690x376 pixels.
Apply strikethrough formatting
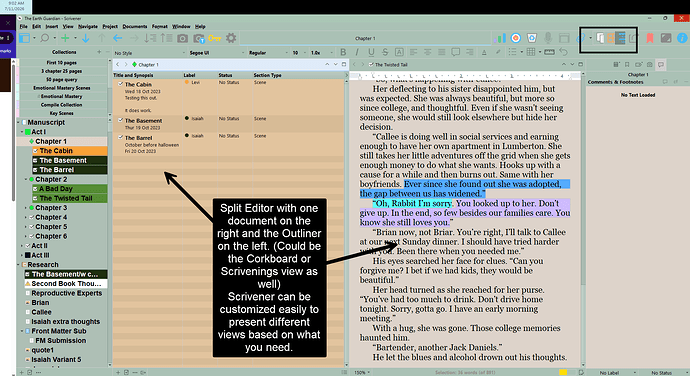click(385, 52)
